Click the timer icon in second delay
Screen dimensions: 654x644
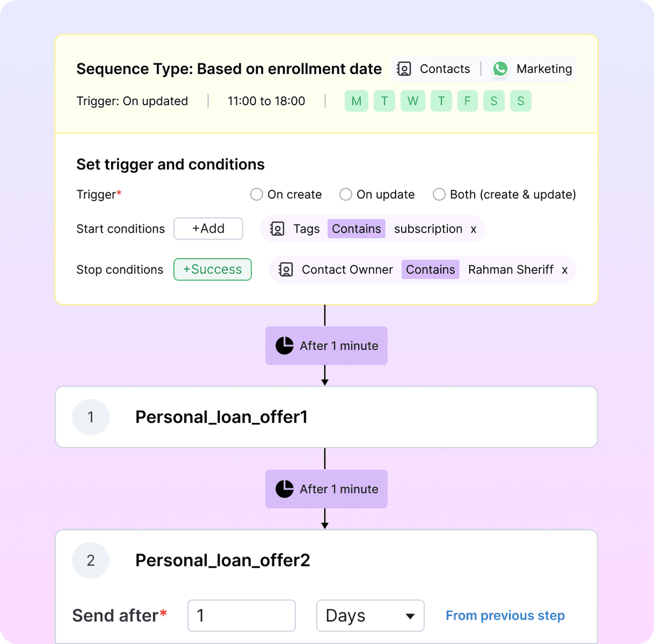[284, 489]
